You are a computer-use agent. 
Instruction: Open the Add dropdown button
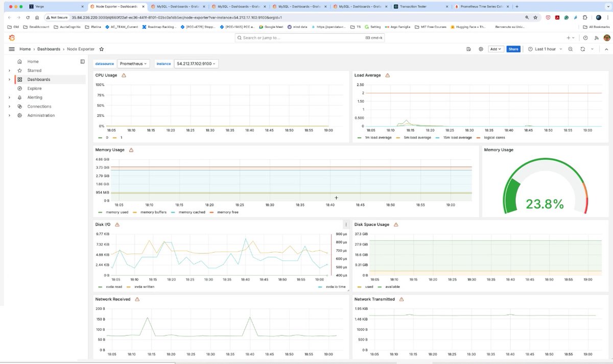[x=496, y=49]
